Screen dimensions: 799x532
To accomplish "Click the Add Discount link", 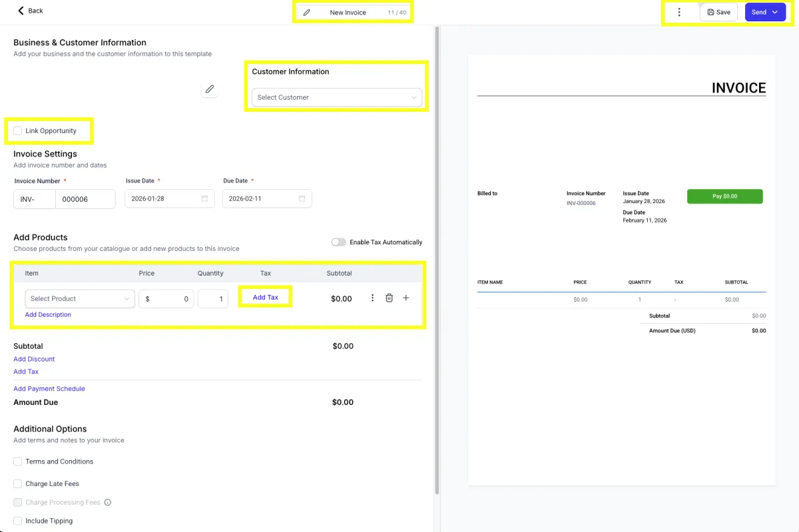I will click(x=34, y=360).
